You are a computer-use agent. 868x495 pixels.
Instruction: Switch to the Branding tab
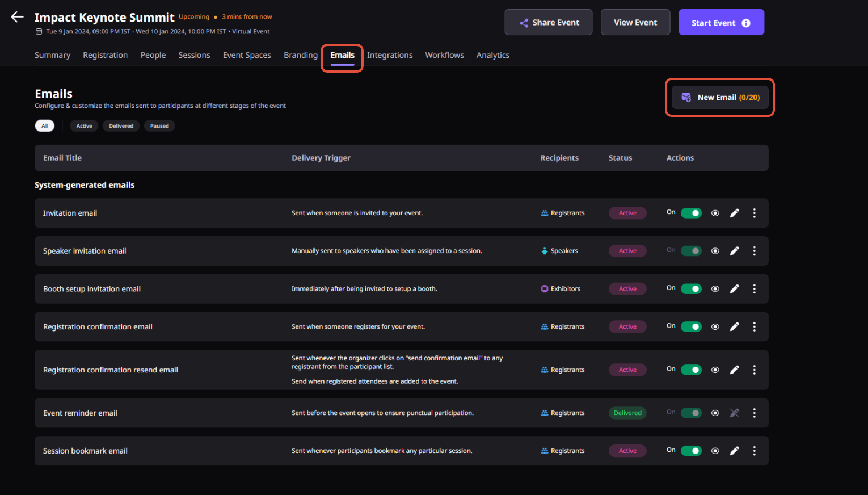[301, 55]
